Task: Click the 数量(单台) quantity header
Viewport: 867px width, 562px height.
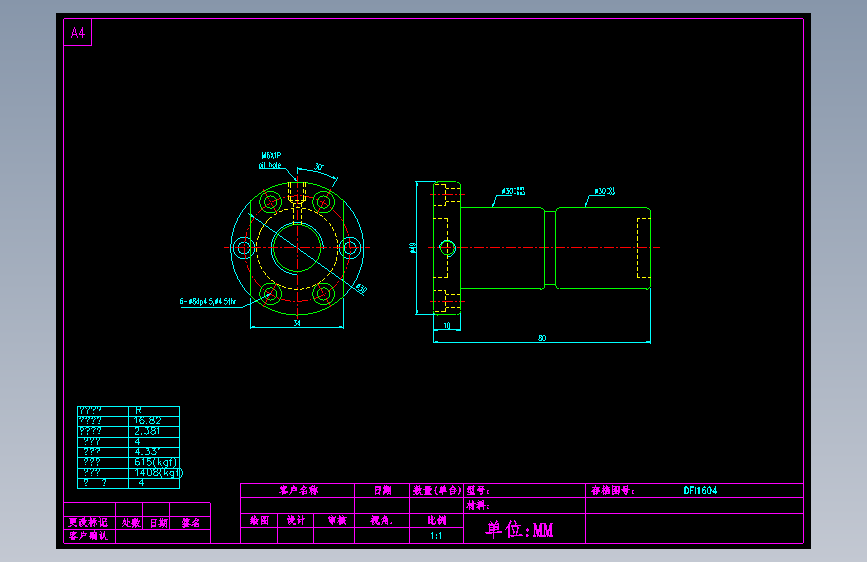Action: 437,490
